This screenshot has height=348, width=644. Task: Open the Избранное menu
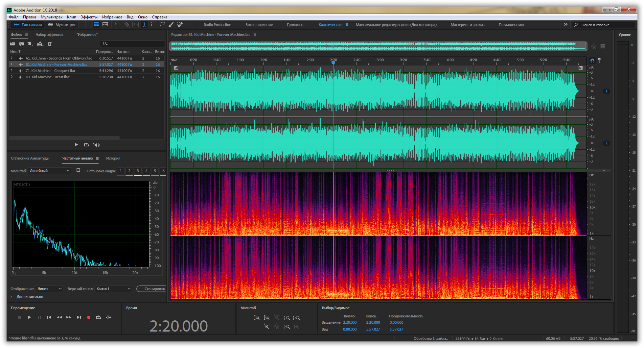tap(112, 17)
